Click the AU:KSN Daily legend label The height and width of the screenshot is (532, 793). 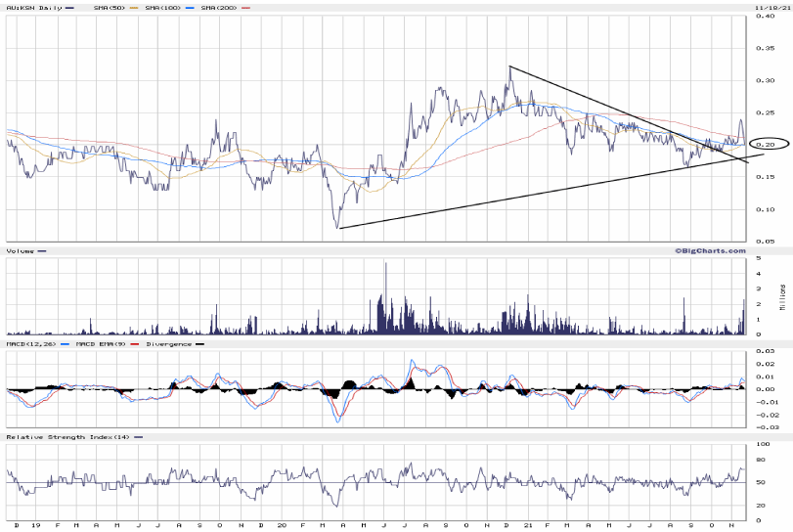click(x=30, y=8)
